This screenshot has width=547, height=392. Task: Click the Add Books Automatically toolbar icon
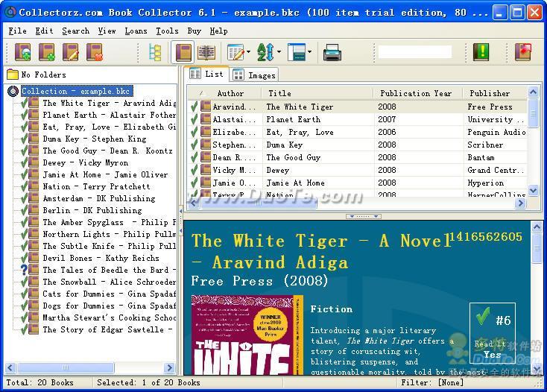click(23, 52)
